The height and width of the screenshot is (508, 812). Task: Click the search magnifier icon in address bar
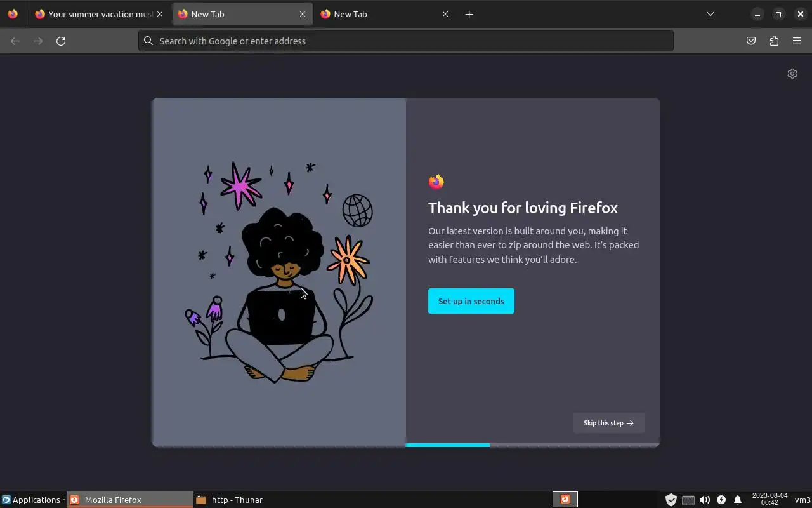click(148, 41)
